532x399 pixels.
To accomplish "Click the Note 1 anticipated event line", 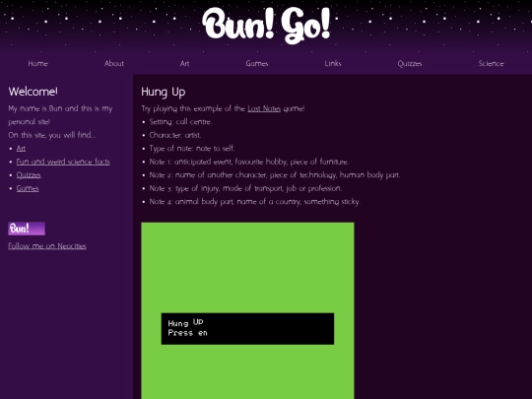I will click(249, 162).
